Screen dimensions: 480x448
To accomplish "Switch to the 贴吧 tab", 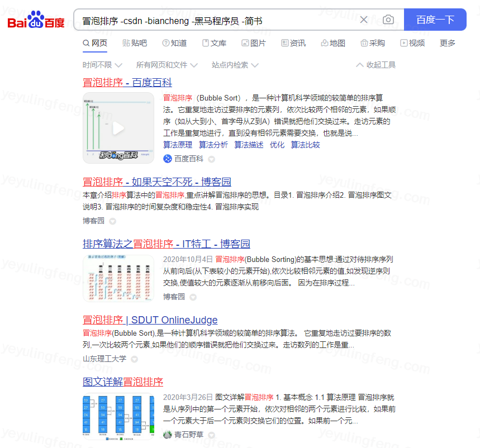I will point(135,43).
